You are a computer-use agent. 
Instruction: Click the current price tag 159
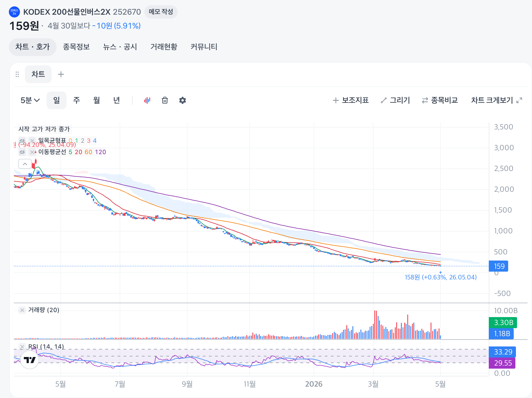click(498, 266)
